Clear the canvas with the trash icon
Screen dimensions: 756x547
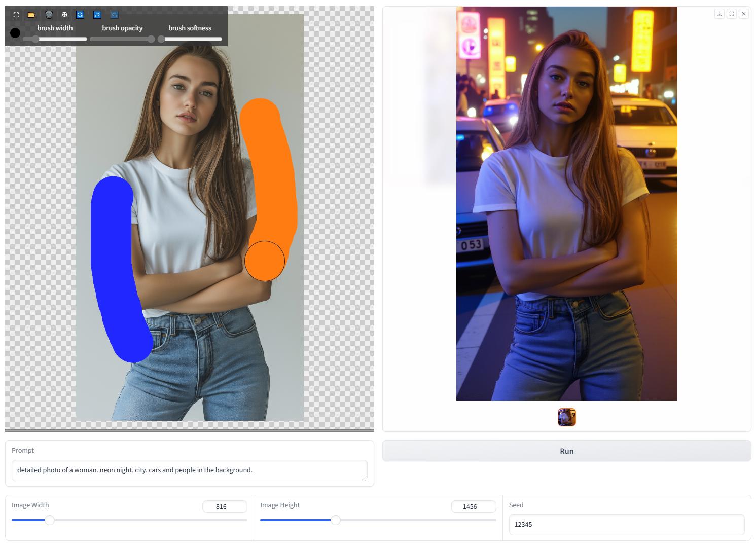click(49, 15)
